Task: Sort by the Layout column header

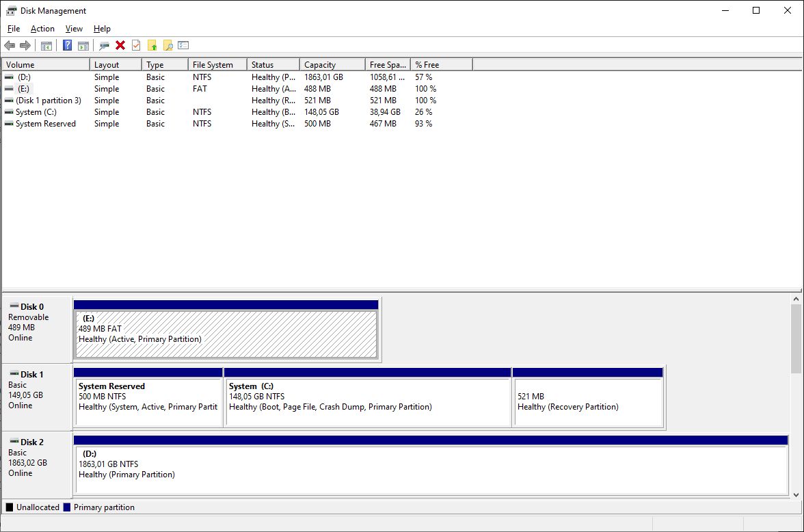Action: 116,65
